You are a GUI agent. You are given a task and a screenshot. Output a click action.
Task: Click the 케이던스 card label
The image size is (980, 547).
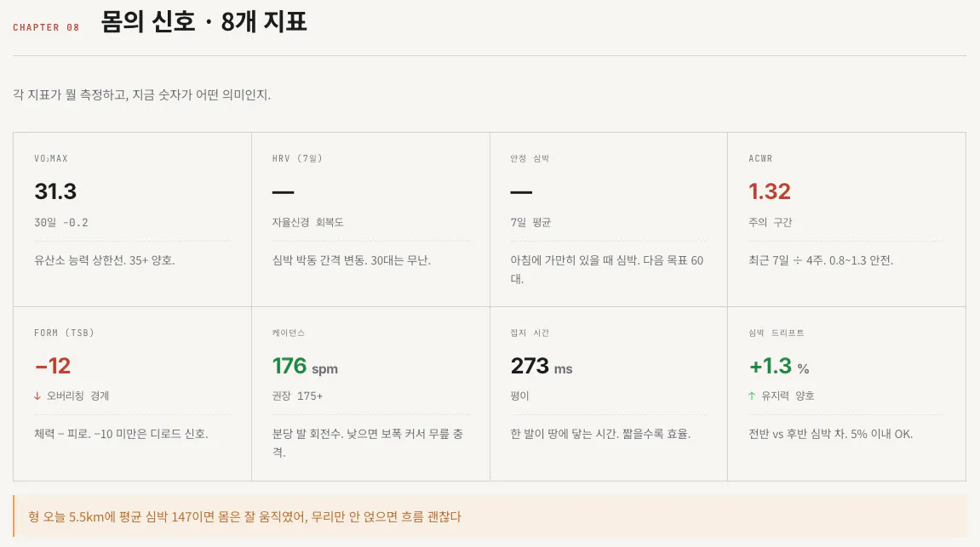point(288,333)
